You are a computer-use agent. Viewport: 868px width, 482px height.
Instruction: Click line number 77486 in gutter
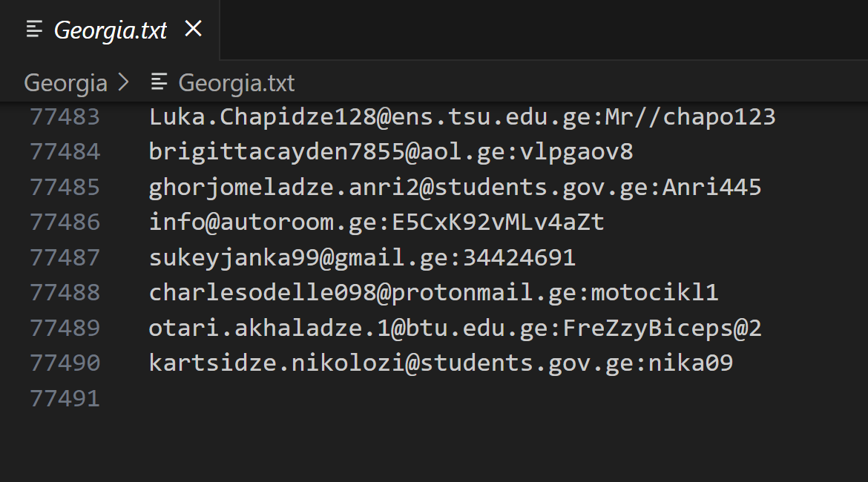tap(65, 222)
